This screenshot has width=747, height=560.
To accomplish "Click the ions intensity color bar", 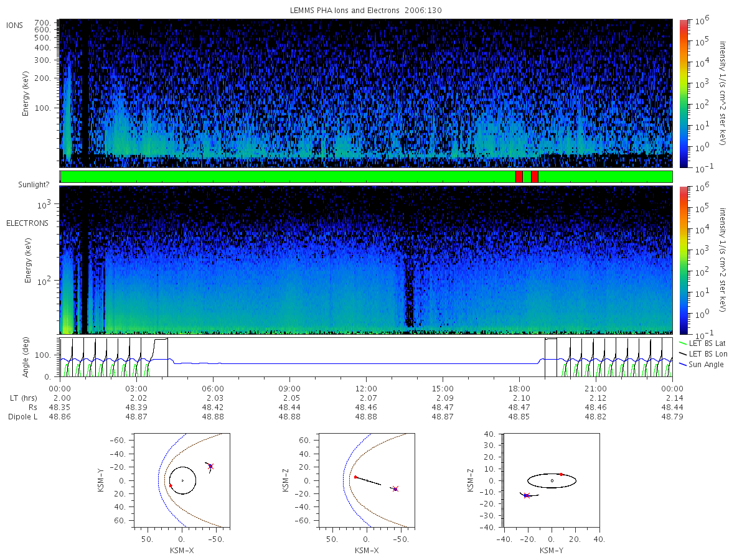I will click(x=683, y=93).
